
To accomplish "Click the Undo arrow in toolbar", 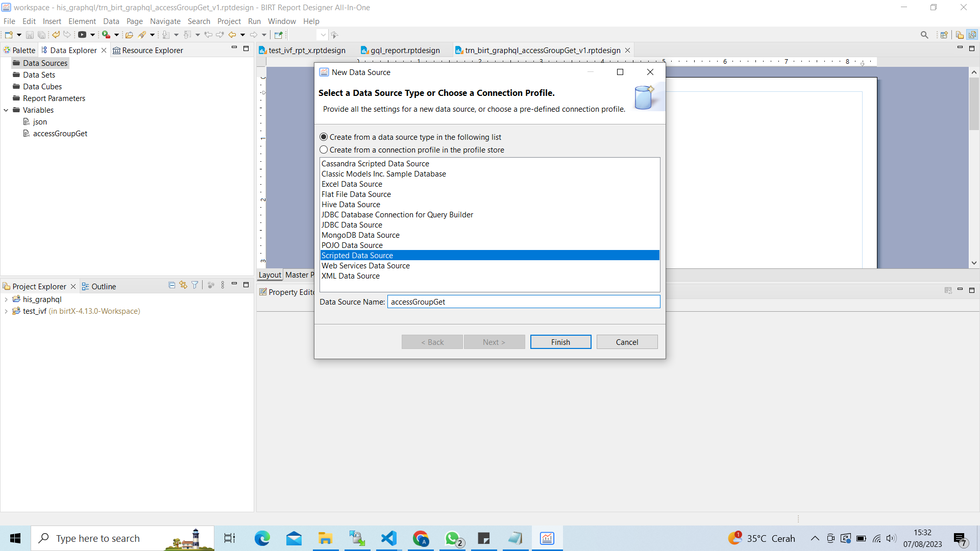I will 56,35.
